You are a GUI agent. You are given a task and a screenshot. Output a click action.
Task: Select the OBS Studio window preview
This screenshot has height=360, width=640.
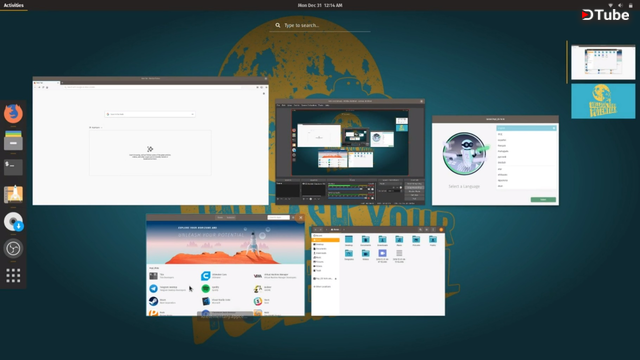tap(350, 152)
